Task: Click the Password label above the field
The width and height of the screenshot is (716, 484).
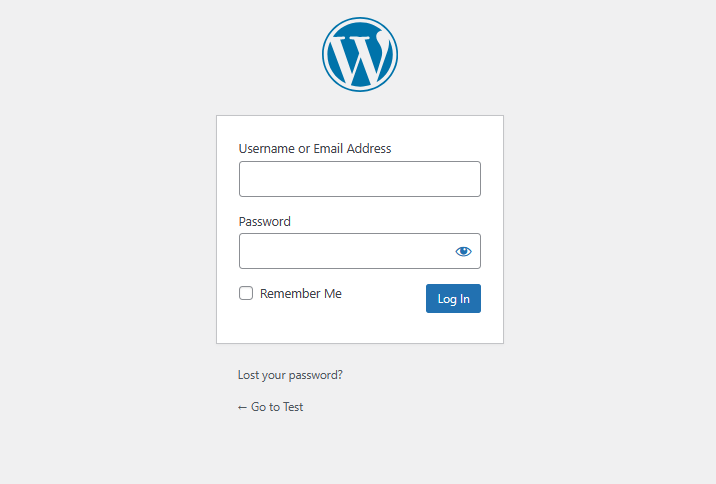Action: 264,221
